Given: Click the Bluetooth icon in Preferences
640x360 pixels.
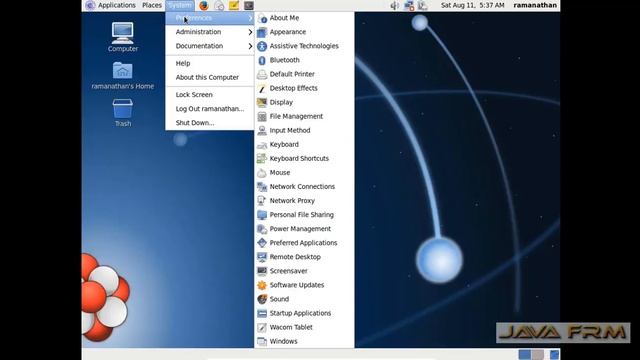Looking at the screenshot, I should (262, 60).
